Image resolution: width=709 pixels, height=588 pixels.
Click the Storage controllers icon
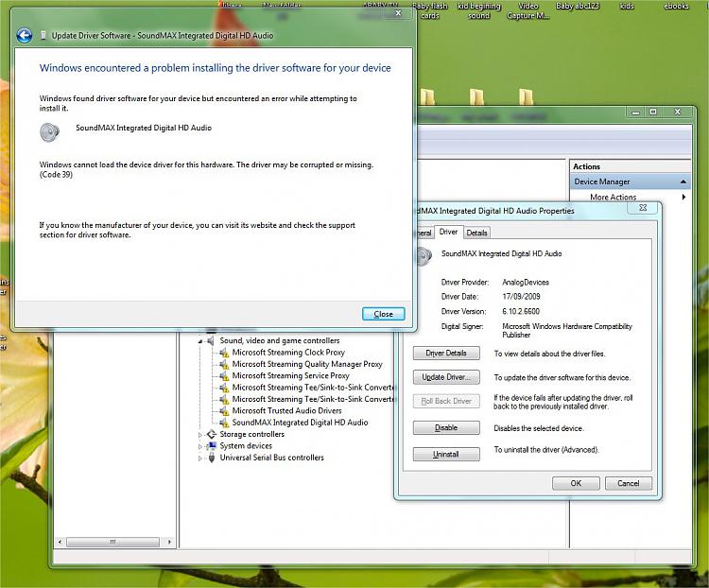click(x=211, y=434)
